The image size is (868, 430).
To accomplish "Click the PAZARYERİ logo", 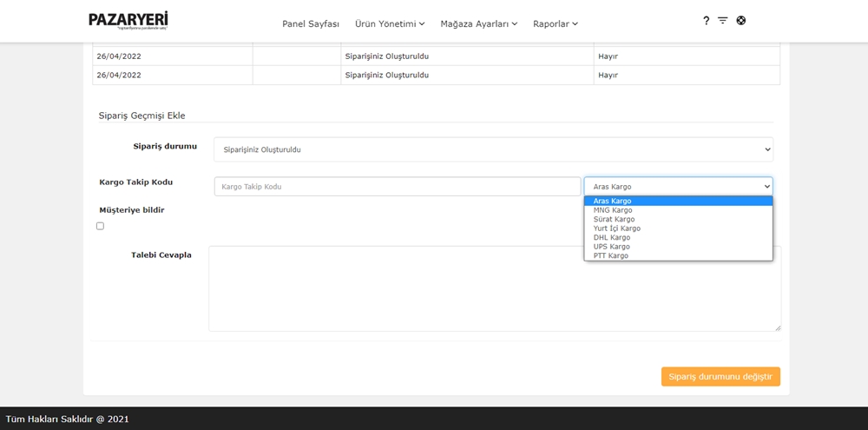I will pyautogui.click(x=128, y=21).
